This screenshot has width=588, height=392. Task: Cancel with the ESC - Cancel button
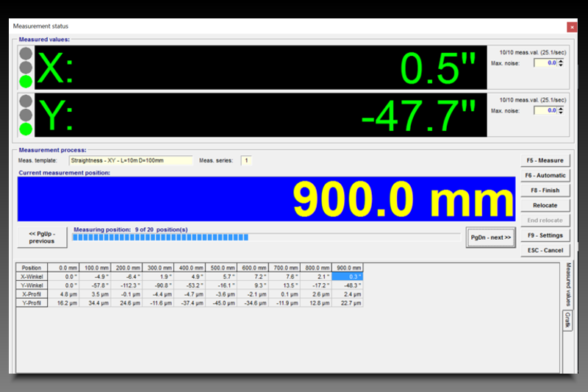pos(545,250)
